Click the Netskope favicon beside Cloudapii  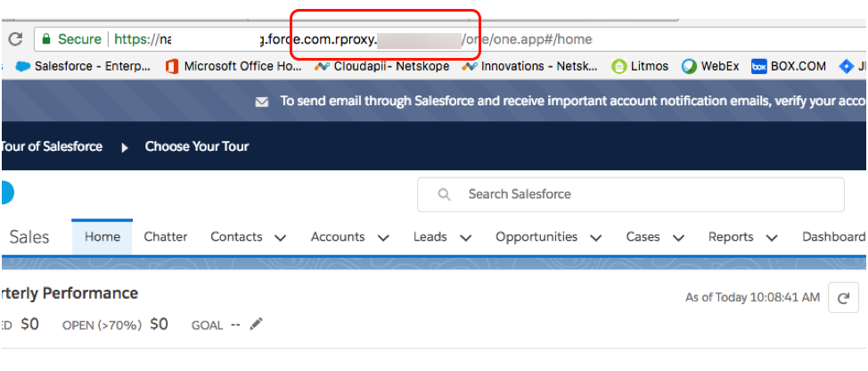click(x=322, y=67)
